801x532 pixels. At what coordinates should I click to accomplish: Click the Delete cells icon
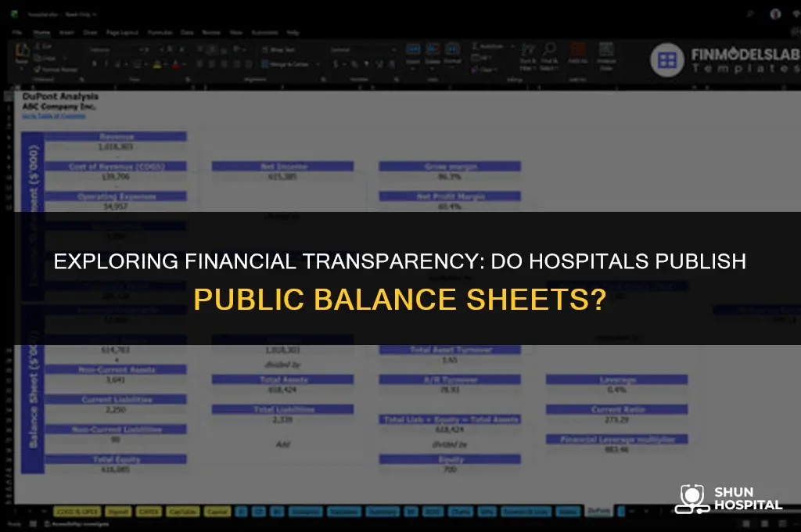click(432, 49)
